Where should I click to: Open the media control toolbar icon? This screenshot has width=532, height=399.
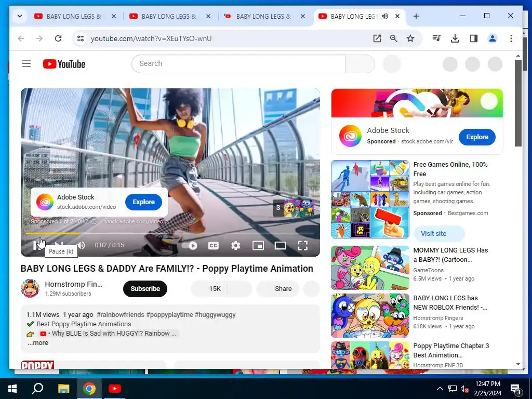[436, 38]
